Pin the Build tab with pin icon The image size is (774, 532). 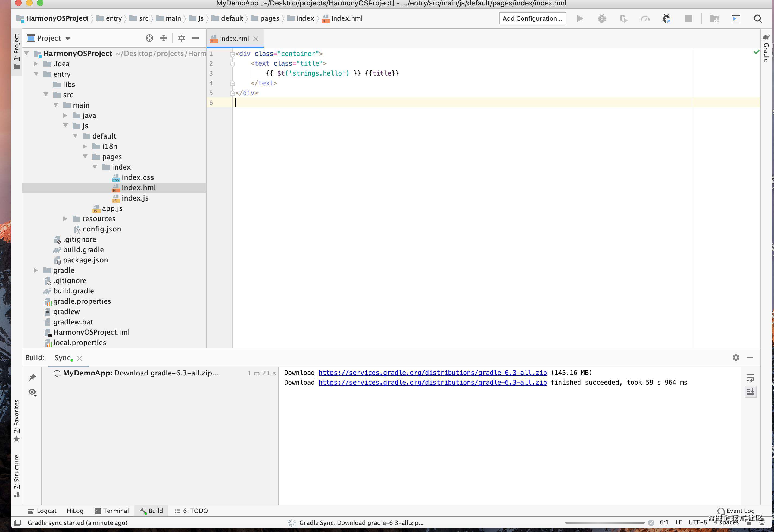[x=32, y=377]
